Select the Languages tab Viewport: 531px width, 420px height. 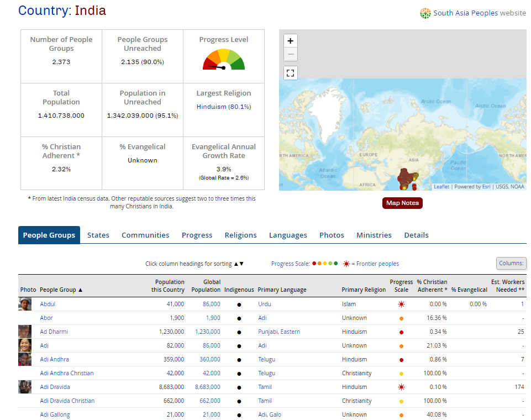(x=288, y=235)
